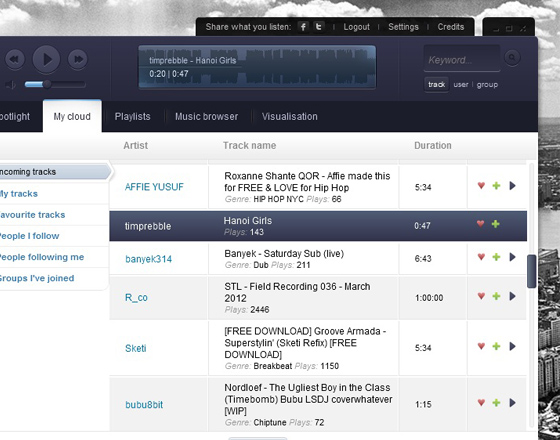This screenshot has height=440, width=560.
Task: Play Banyek Saturday Sub track
Action: (x=512, y=257)
